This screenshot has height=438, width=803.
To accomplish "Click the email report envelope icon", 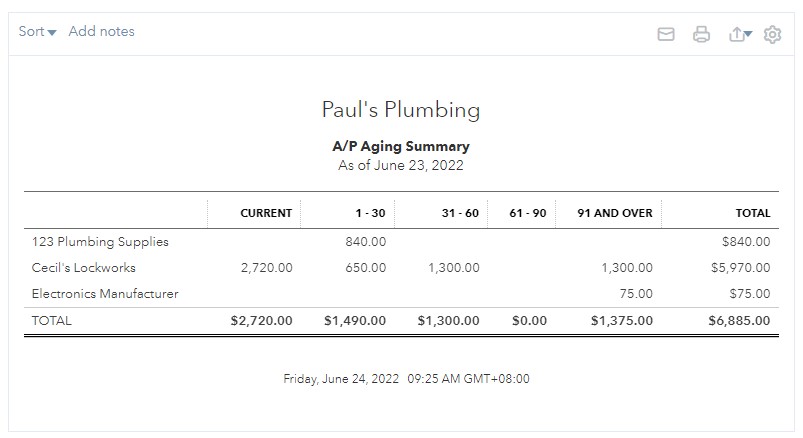I will coord(666,34).
